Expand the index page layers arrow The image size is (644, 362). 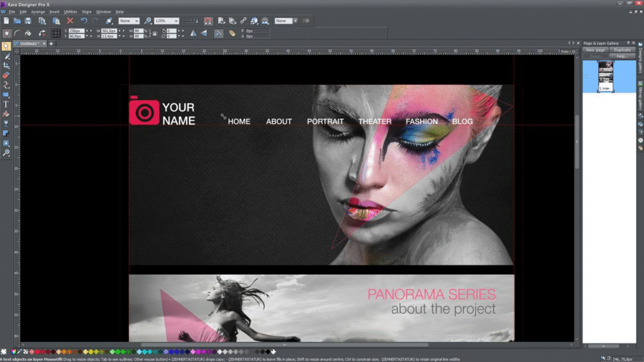point(586,77)
